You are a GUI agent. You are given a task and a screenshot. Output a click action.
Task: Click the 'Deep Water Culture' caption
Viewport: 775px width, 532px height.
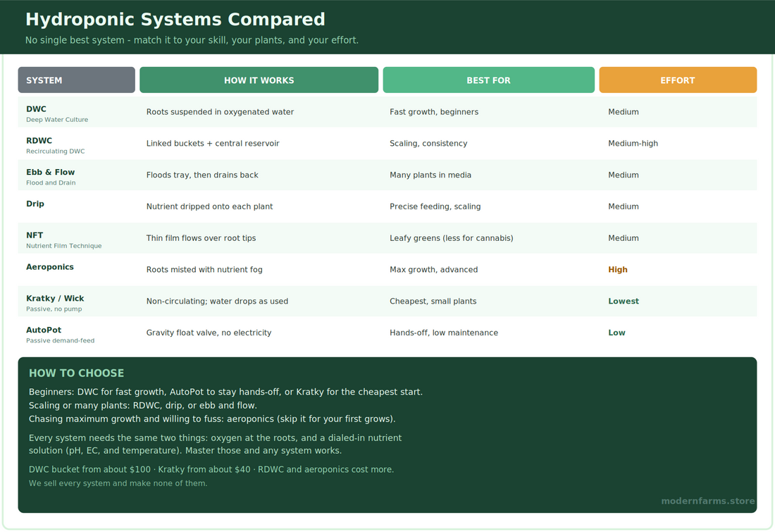(x=57, y=120)
